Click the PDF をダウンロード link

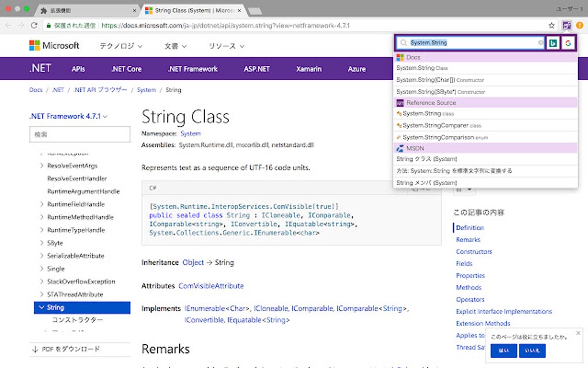click(71, 349)
